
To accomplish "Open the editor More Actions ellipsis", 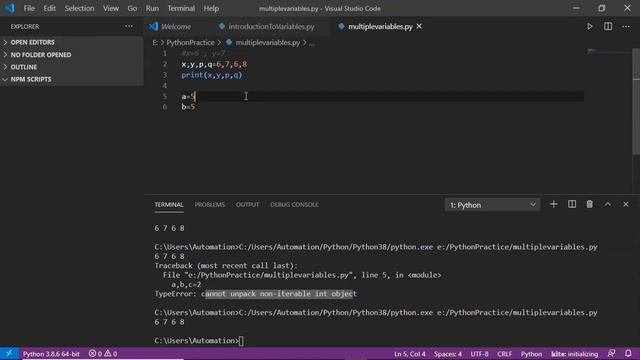I will (626, 27).
